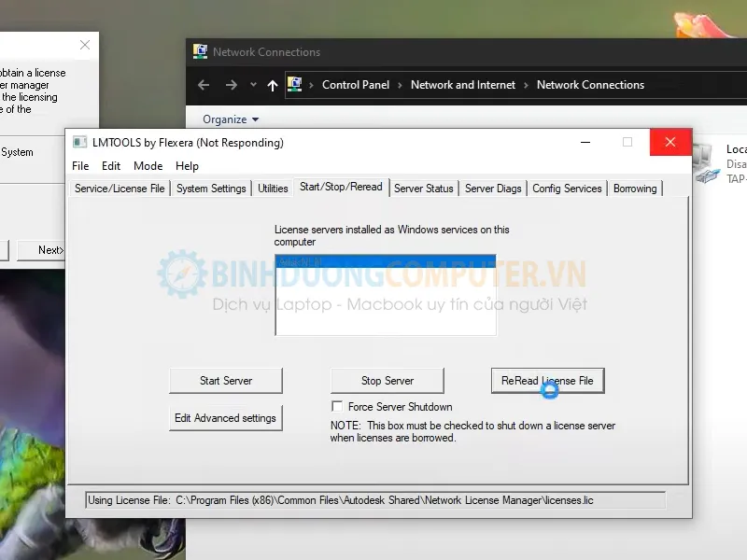Click the up-one-level arrow in Explorer

[x=272, y=85]
